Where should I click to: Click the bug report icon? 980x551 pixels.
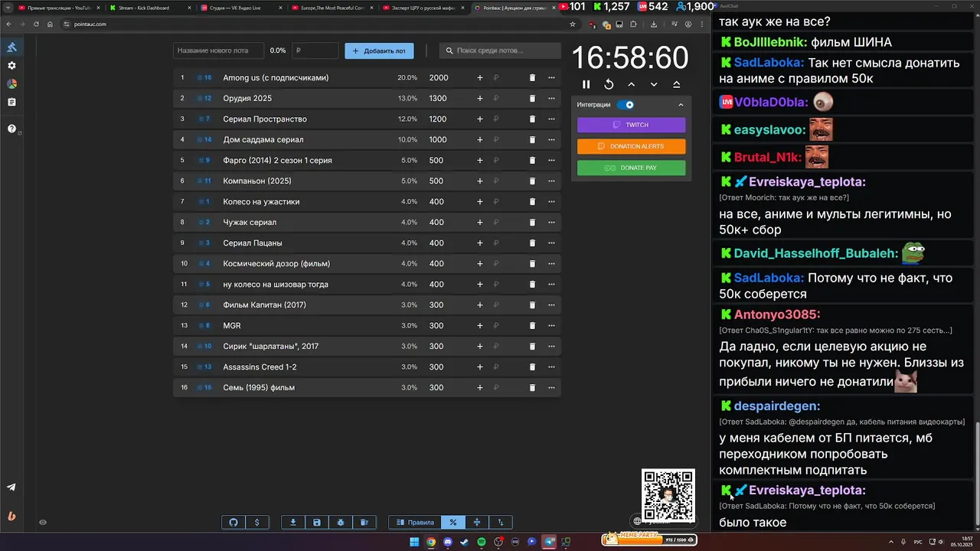click(x=341, y=523)
